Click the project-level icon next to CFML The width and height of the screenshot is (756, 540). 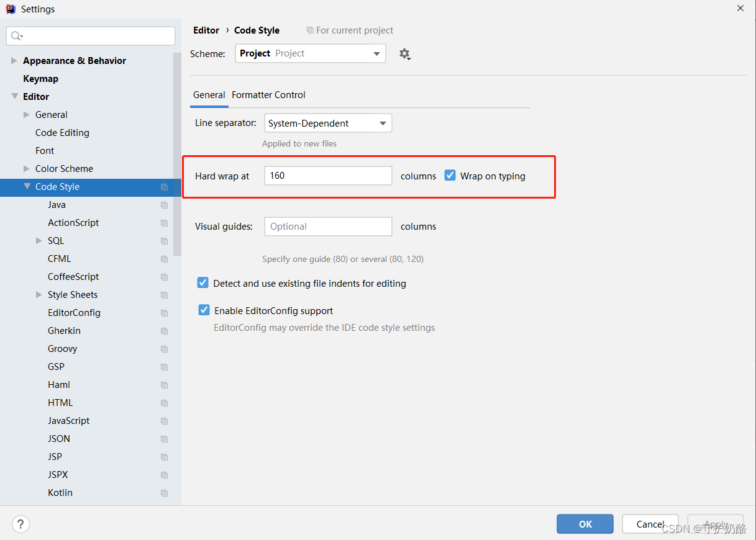(164, 259)
